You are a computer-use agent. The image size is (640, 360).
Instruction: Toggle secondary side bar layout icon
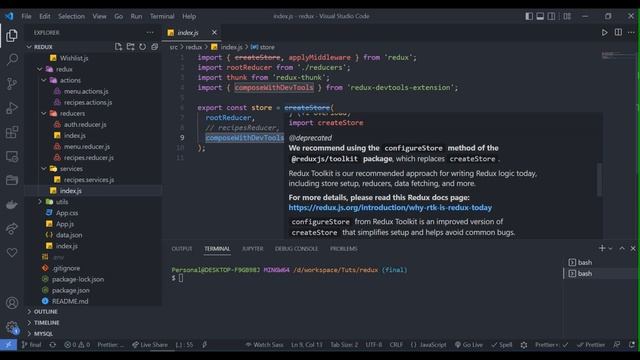pyautogui.click(x=551, y=16)
